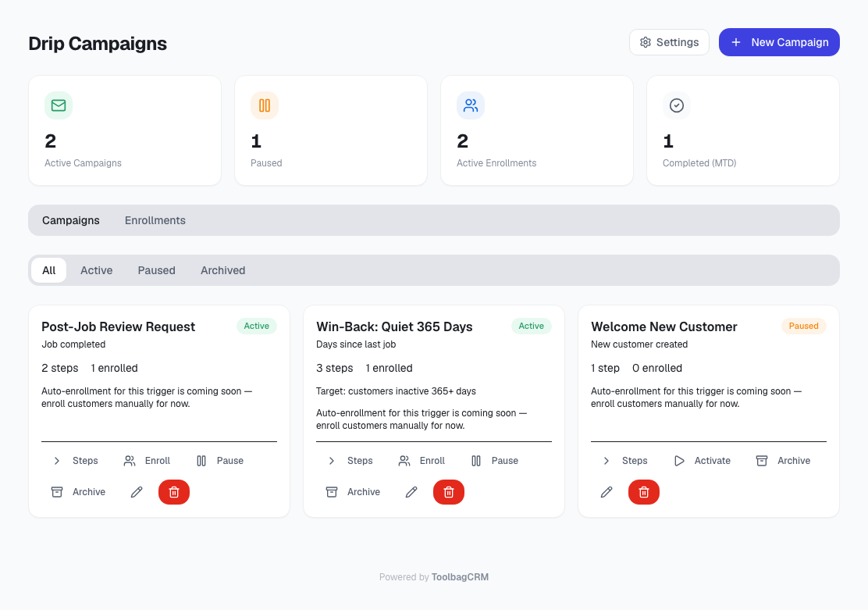This screenshot has height=610, width=868.
Task: Click the '2 steps' count
Action: coord(60,369)
